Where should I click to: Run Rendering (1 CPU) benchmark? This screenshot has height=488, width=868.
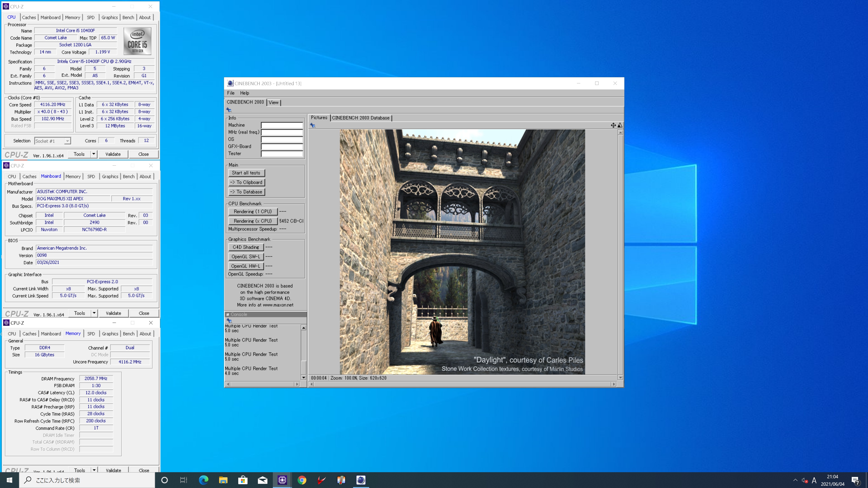coord(253,211)
